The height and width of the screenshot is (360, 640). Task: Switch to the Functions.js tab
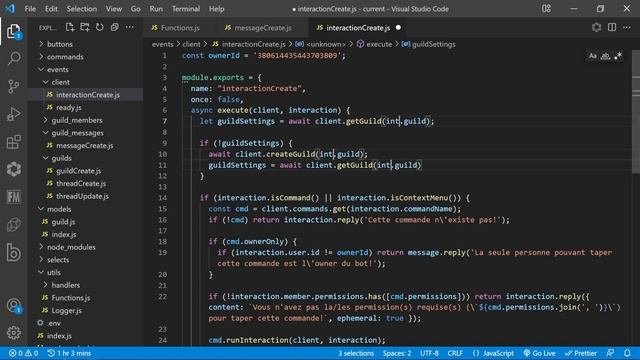coord(180,28)
